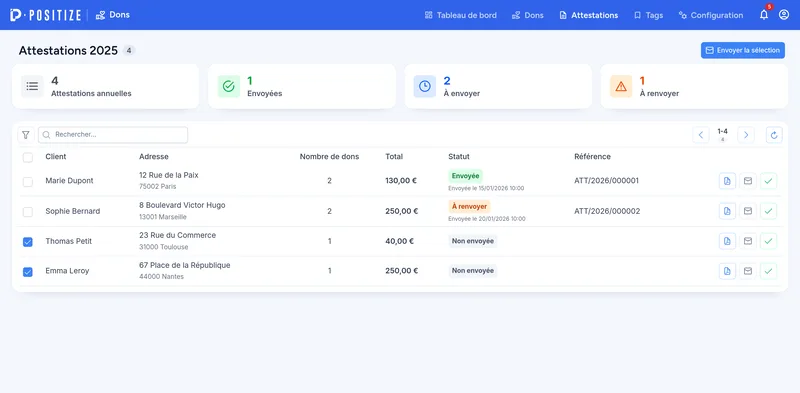Send attestation email to Sophie Bernard

[x=747, y=211]
